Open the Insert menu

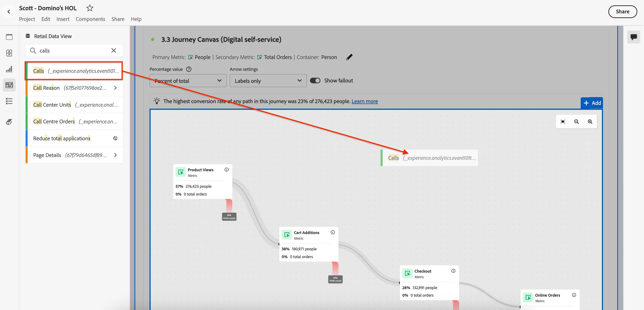[63, 19]
